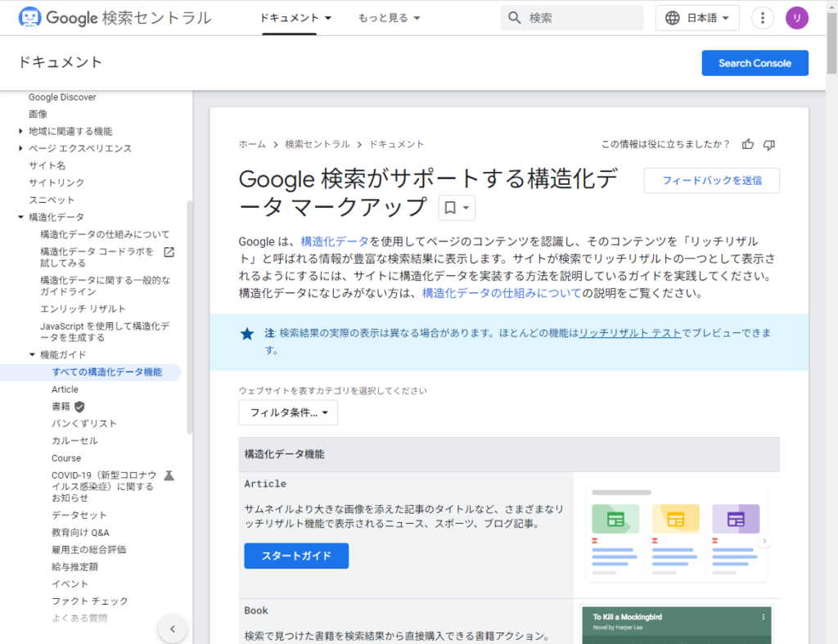Open the bookmark dropdown arrow
The image size is (838, 644).
point(466,208)
